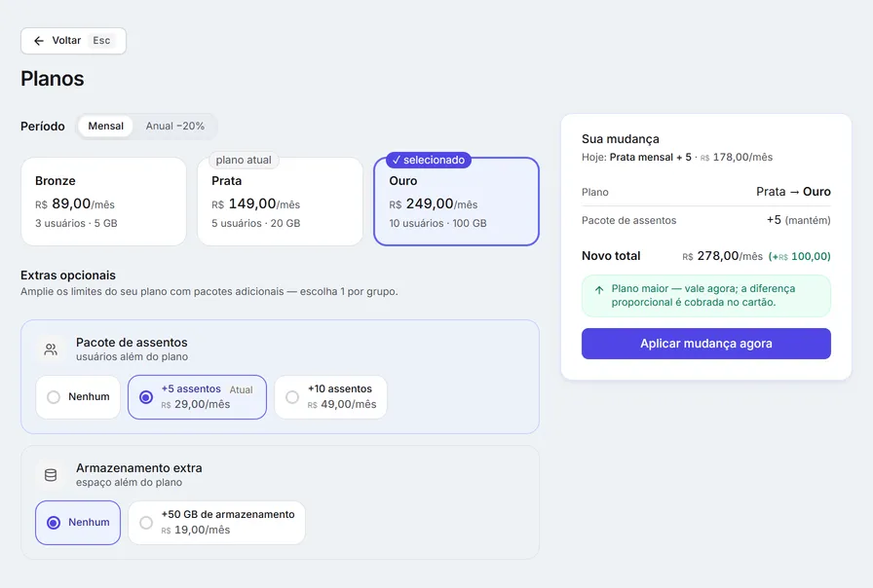The height and width of the screenshot is (588, 873).
Task: Click the 'Novo total' label
Action: tap(611, 256)
